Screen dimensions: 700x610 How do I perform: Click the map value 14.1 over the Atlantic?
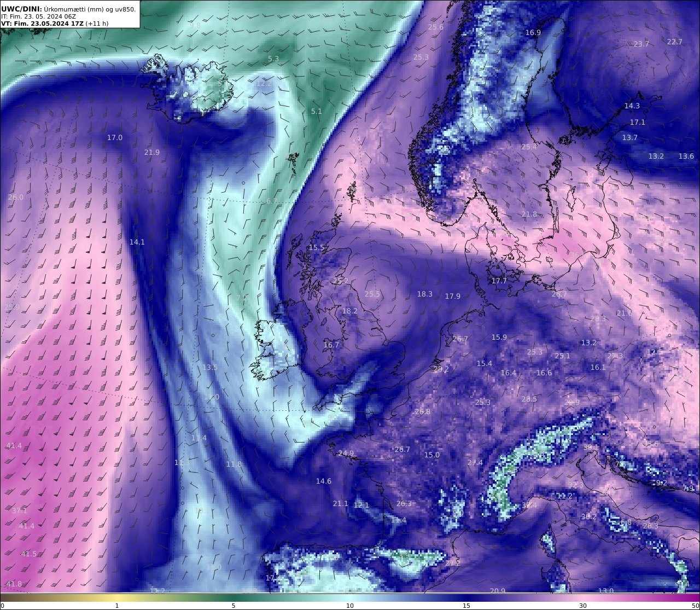click(137, 242)
